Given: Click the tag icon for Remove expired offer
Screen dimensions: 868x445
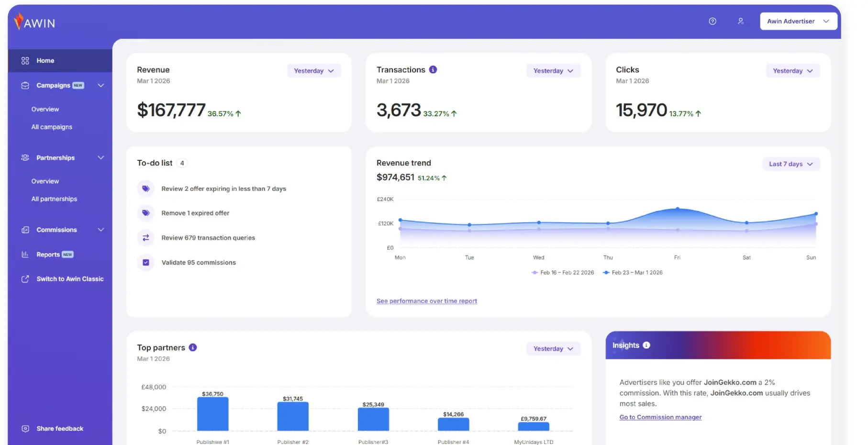Looking at the screenshot, I should (x=146, y=213).
